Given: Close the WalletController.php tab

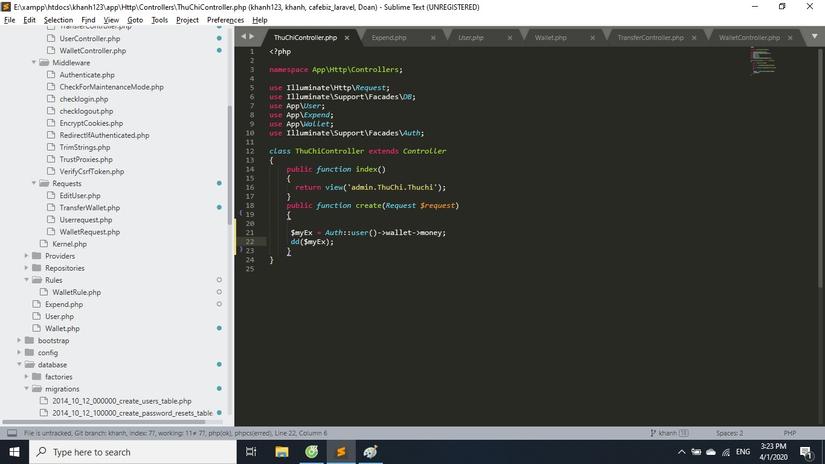Looking at the screenshot, I should tap(790, 38).
